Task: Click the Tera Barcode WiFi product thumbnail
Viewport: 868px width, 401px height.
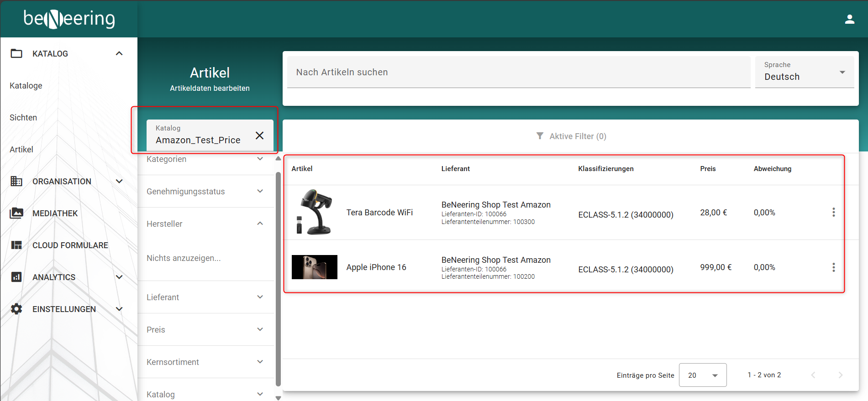Action: coord(314,212)
